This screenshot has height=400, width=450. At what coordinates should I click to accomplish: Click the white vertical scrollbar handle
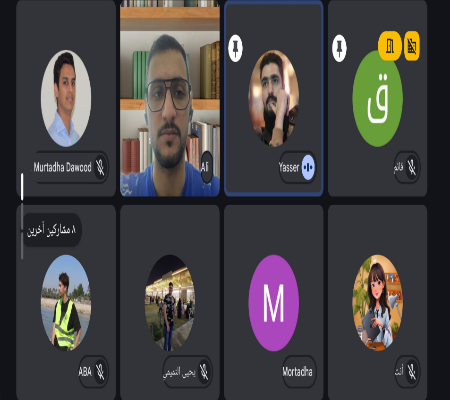pyautogui.click(x=22, y=187)
